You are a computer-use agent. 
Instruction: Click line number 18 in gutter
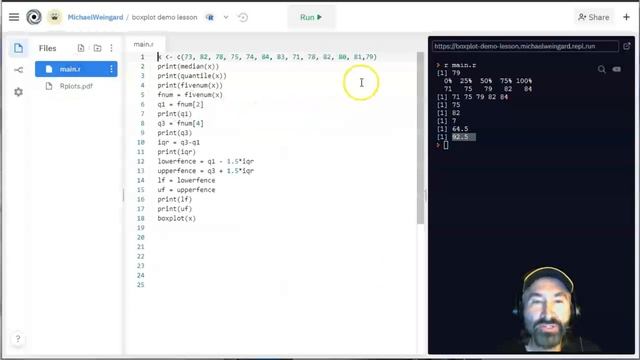(141, 218)
